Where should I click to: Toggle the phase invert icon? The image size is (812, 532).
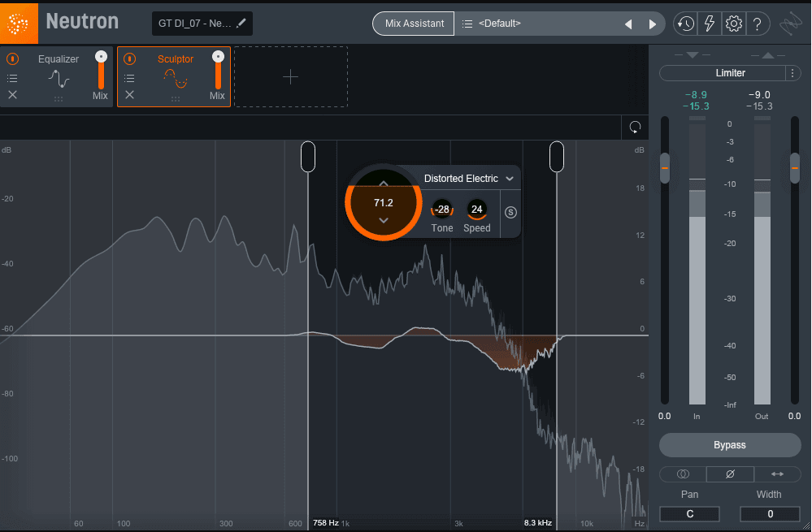730,474
